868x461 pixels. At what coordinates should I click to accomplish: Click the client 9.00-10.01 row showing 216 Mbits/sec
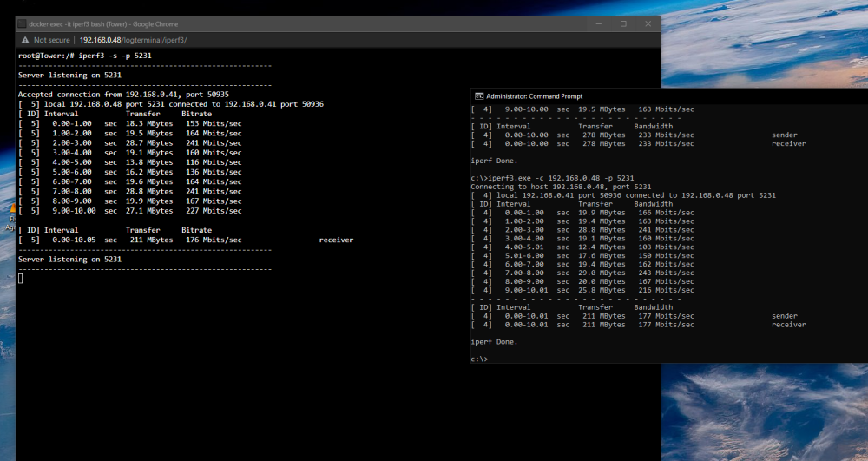[x=582, y=290]
